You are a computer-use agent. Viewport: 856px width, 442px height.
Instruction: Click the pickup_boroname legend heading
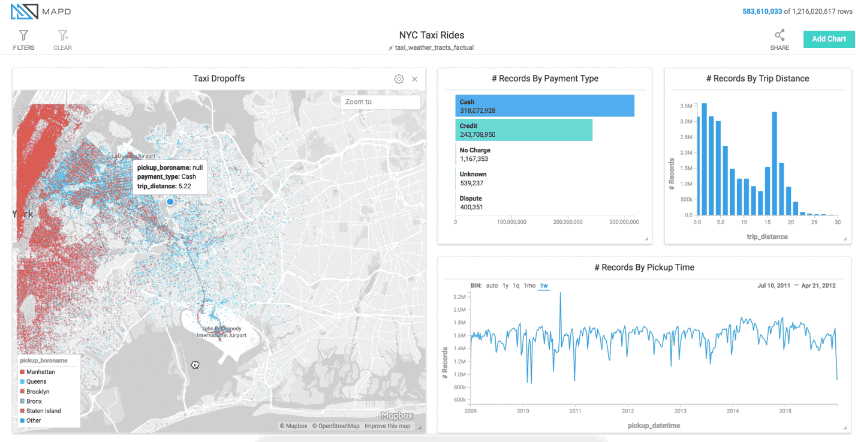[44, 361]
